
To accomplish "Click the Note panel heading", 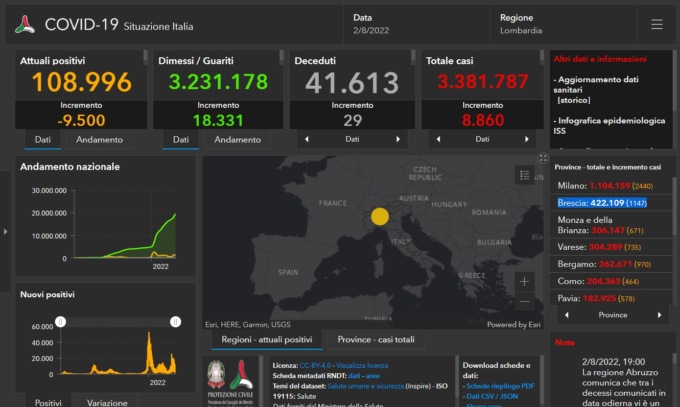I will (565, 342).
